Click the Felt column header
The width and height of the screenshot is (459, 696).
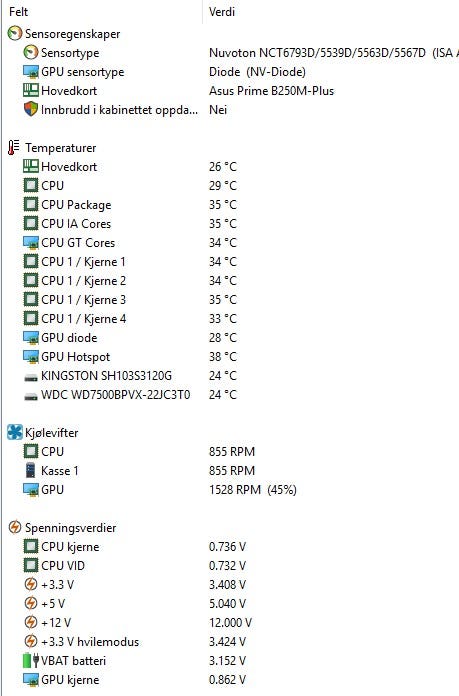click(18, 12)
